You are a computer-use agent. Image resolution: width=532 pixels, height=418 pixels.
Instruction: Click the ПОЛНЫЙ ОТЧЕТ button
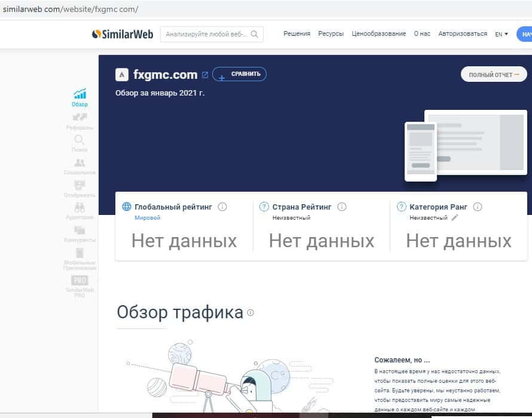494,75
